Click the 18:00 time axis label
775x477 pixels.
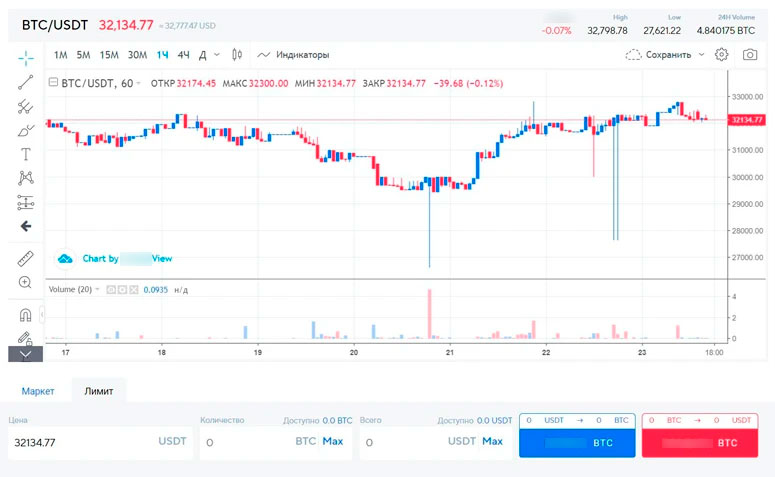tap(714, 352)
